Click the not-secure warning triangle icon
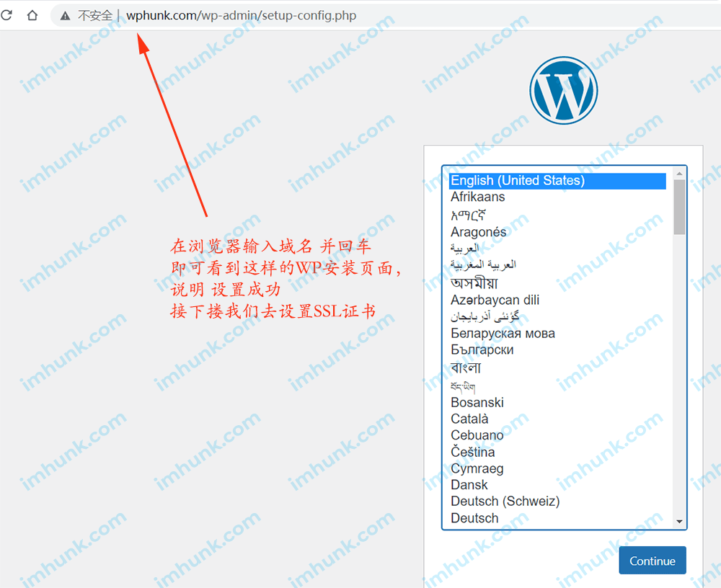This screenshot has height=588, width=721. pyautogui.click(x=66, y=16)
